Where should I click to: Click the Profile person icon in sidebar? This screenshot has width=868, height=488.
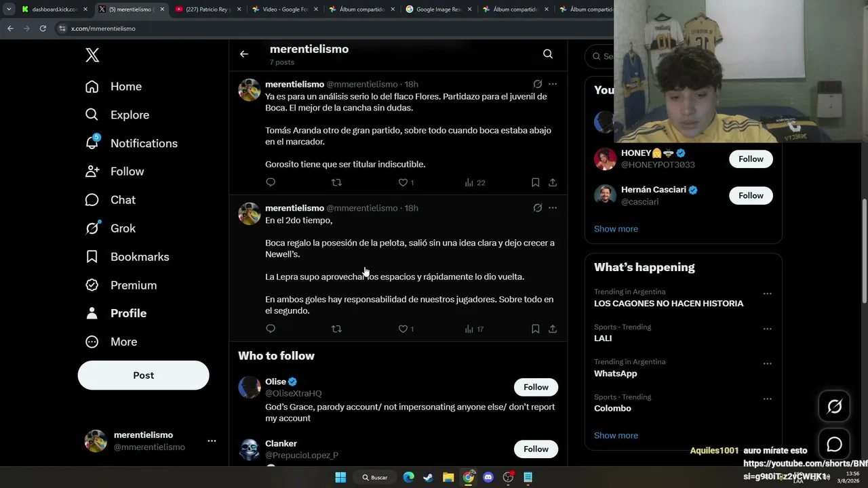point(92,313)
